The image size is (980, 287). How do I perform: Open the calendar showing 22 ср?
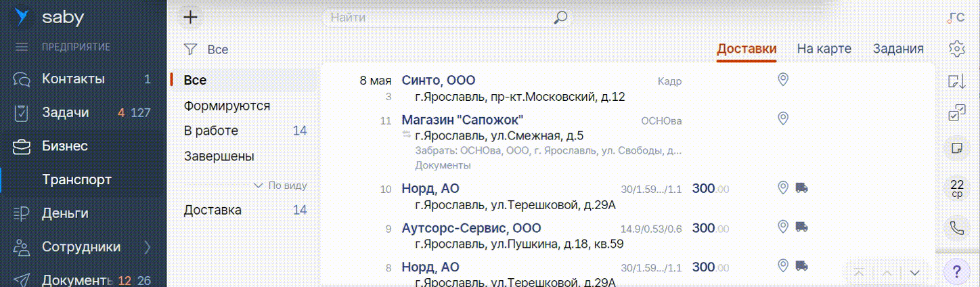click(x=956, y=188)
